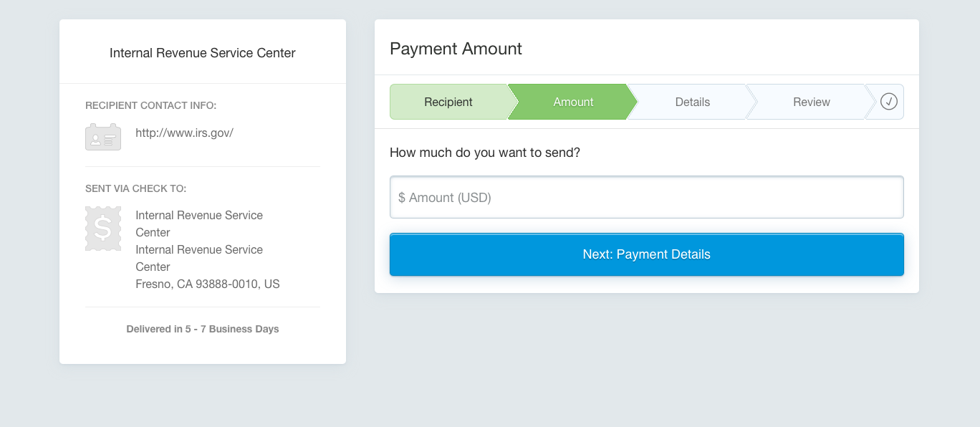Click the Internal Revenue Service Center card title
The height and width of the screenshot is (427, 980).
[x=203, y=53]
